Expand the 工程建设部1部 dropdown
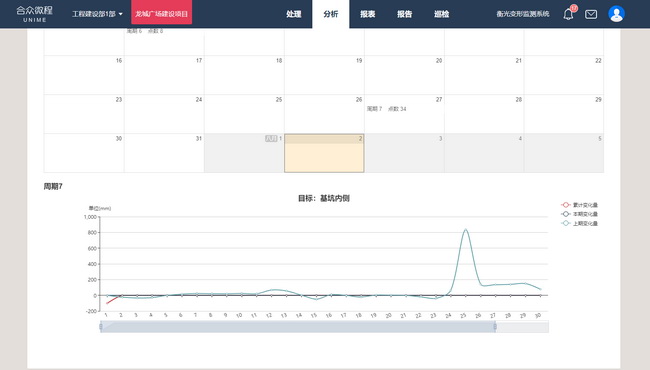 pyautogui.click(x=97, y=14)
